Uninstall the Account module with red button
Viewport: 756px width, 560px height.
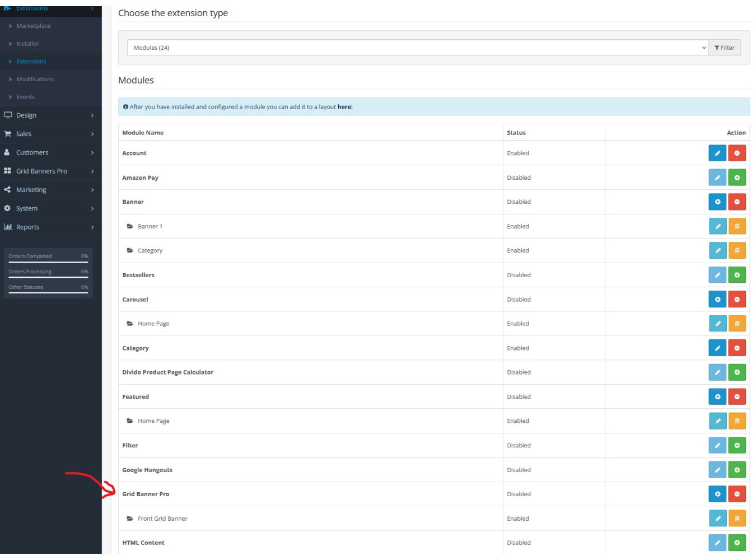[736, 153]
